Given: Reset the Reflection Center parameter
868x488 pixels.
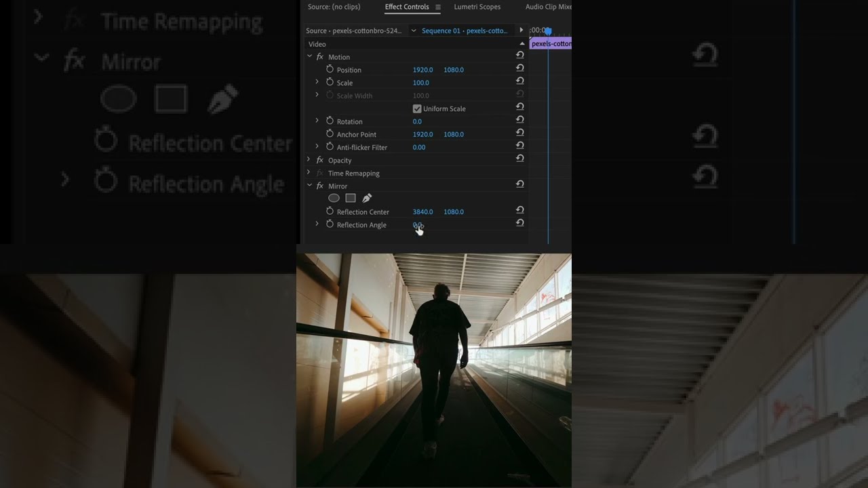Looking at the screenshot, I should pos(520,210).
